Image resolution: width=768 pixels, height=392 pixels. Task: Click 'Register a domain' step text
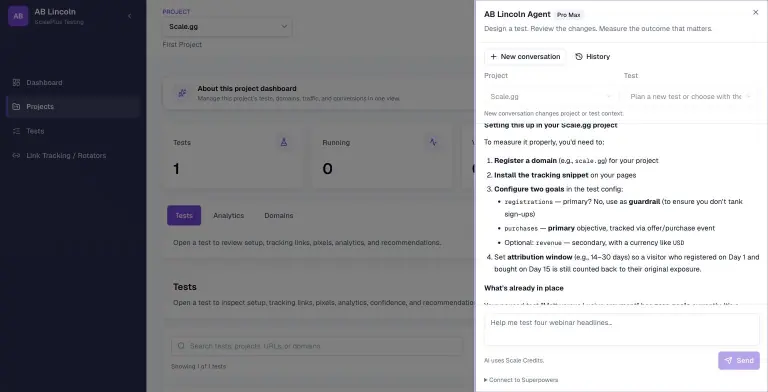pyautogui.click(x=525, y=160)
